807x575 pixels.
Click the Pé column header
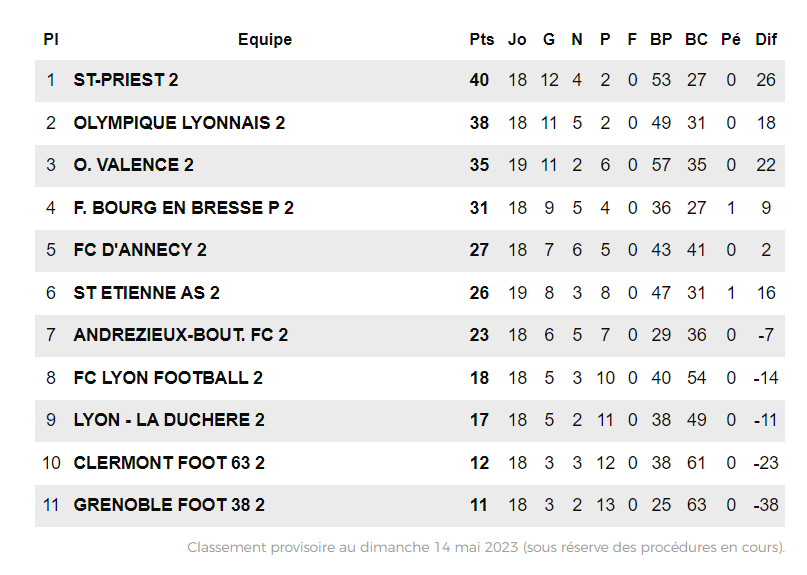point(731,40)
